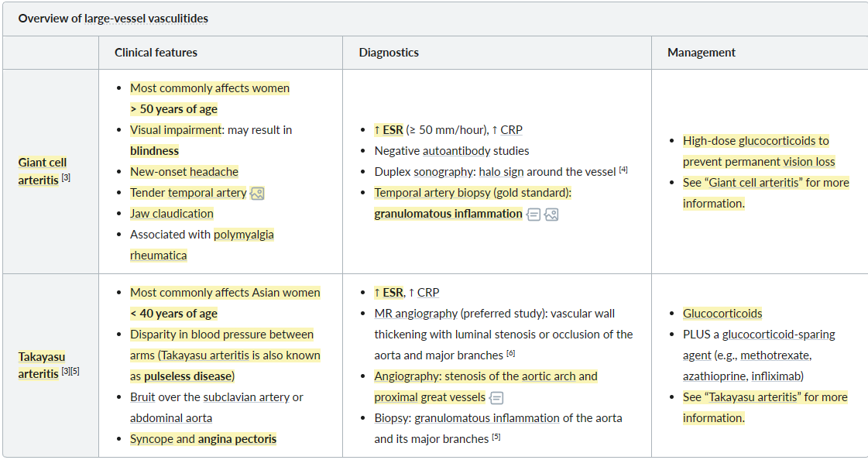This screenshot has height=460, width=868.
Task: Click the large-vessel vasculitides title link
Action: pyautogui.click(x=146, y=19)
